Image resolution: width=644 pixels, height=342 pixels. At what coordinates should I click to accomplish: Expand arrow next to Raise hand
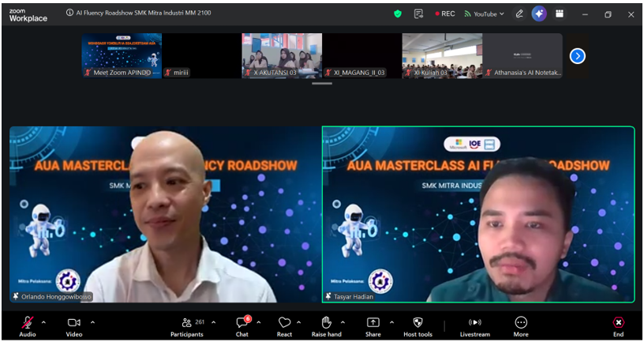click(343, 323)
